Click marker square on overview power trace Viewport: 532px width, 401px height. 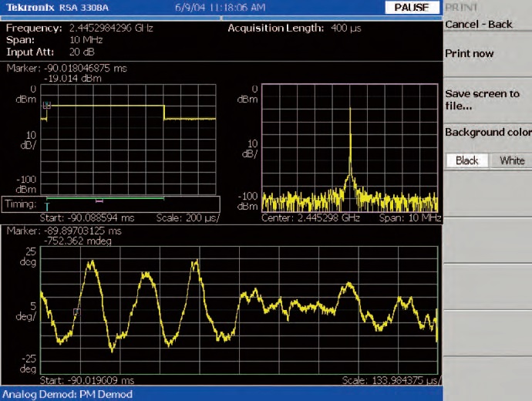coord(46,106)
